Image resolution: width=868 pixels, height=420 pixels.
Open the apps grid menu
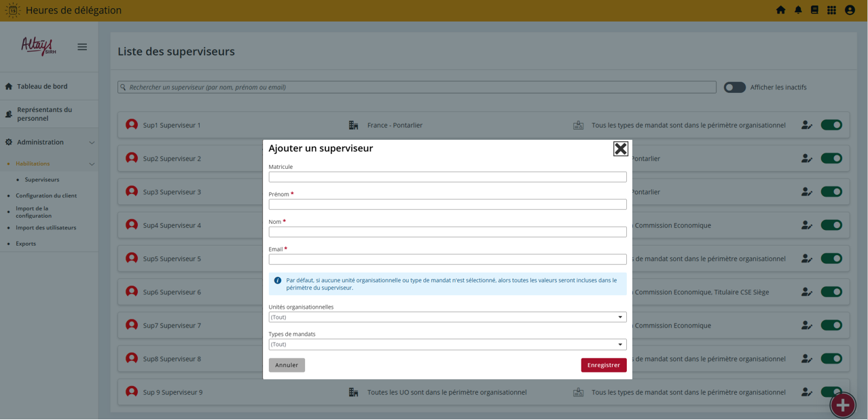(831, 10)
